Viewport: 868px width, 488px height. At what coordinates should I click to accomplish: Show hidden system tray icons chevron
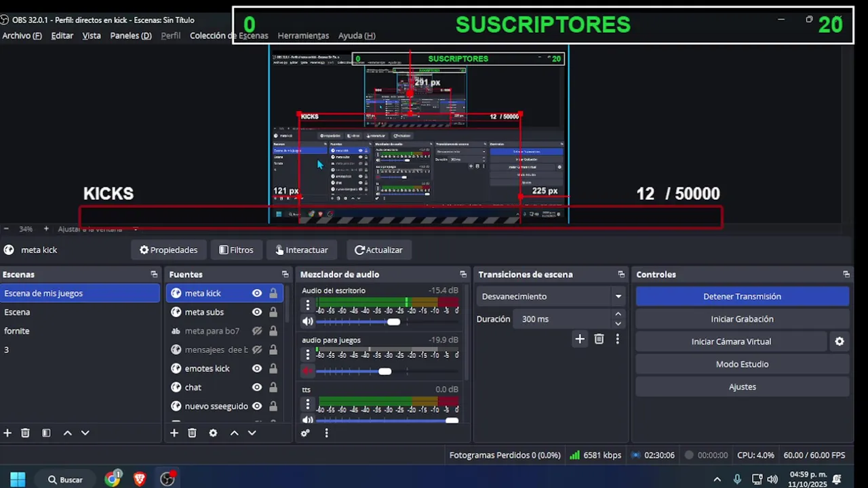[717, 479]
